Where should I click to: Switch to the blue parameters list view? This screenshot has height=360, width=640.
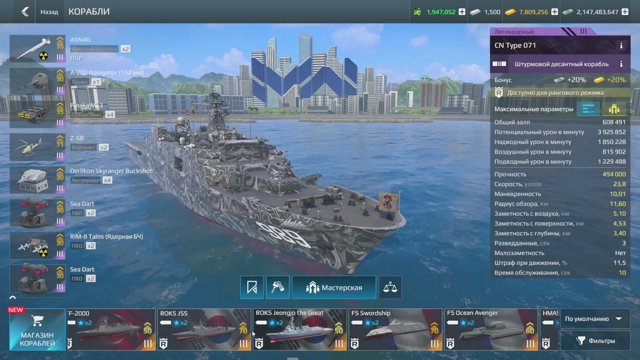coord(588,109)
